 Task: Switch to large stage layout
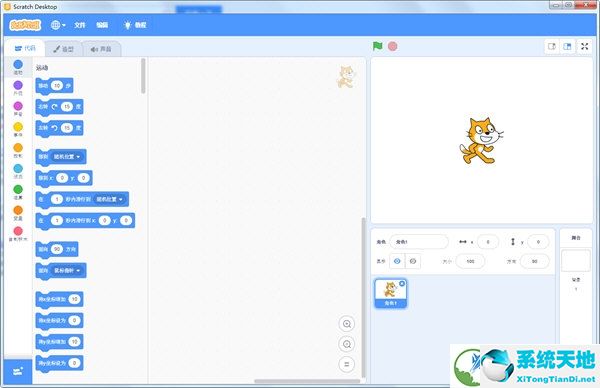tap(567, 46)
